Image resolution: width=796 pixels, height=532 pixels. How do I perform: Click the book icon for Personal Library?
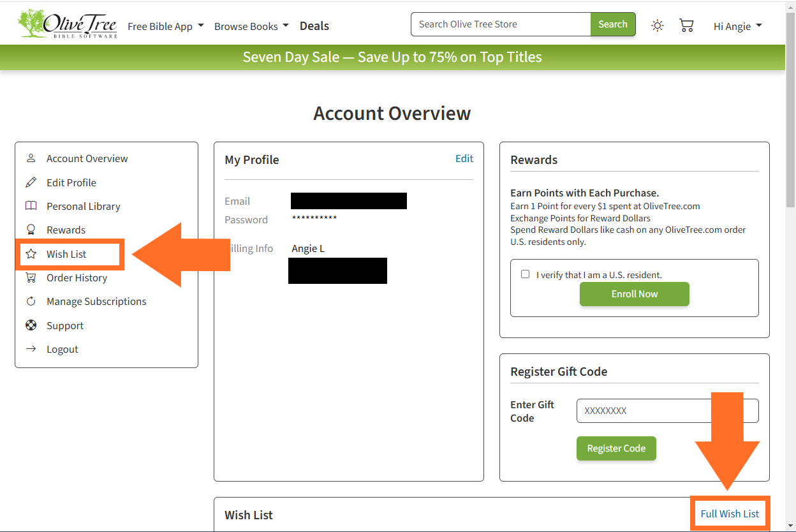click(x=31, y=206)
